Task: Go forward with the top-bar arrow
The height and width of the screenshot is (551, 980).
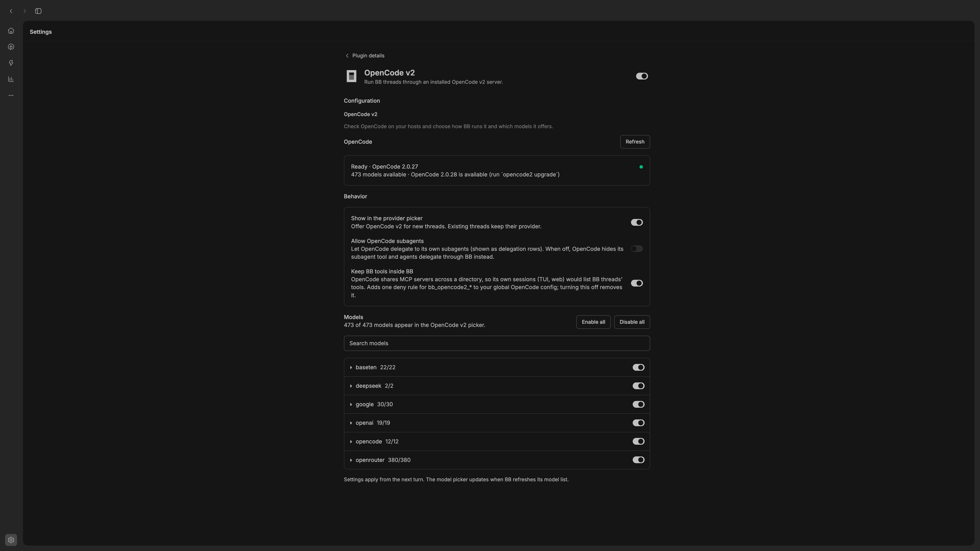Action: (25, 11)
